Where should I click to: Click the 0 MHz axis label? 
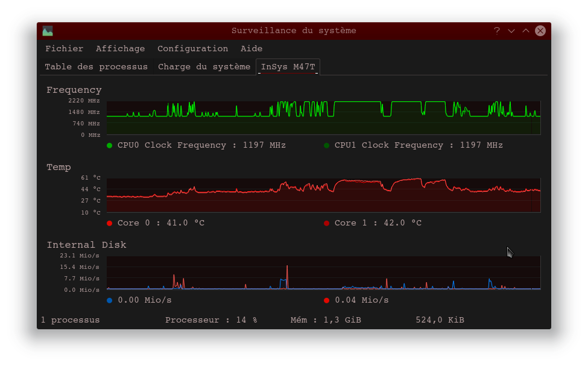(90, 135)
